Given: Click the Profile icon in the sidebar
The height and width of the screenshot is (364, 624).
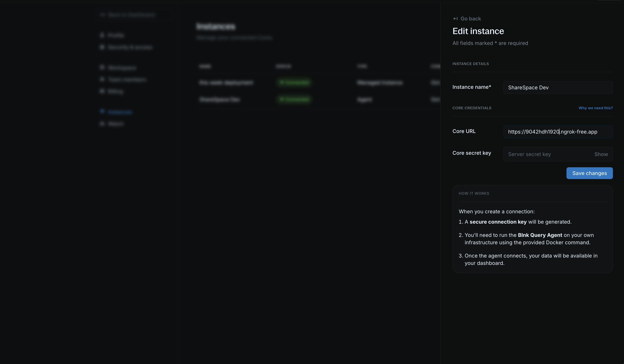Looking at the screenshot, I should pos(103,35).
